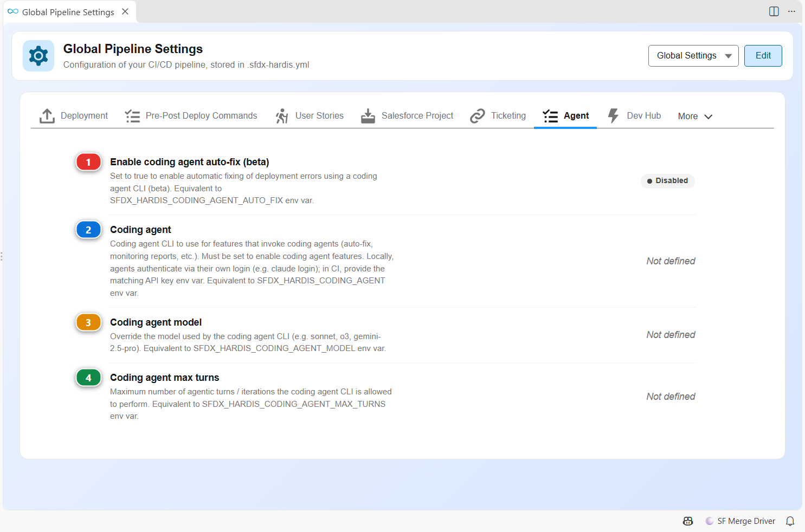Click 'Not defined' value for Coding agent max turns
Screen dimensions: 805x532
(x=671, y=397)
